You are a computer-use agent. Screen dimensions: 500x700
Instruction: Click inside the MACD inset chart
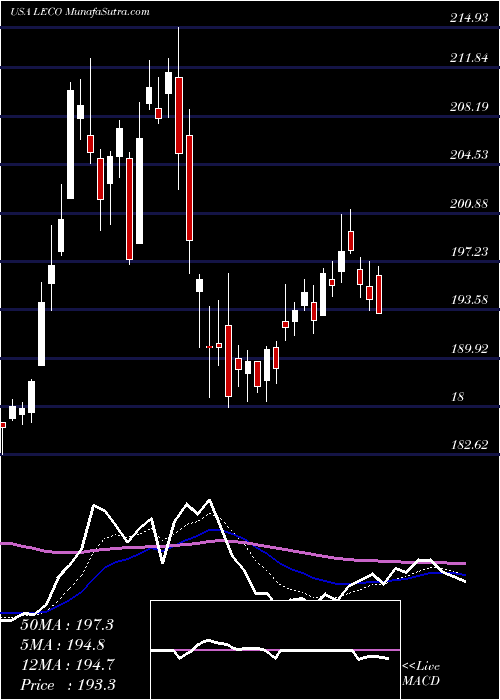click(x=275, y=650)
